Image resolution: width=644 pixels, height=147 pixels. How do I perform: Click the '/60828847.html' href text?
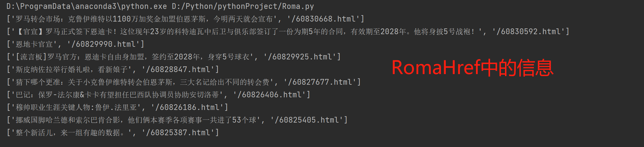pyautogui.click(x=178, y=69)
